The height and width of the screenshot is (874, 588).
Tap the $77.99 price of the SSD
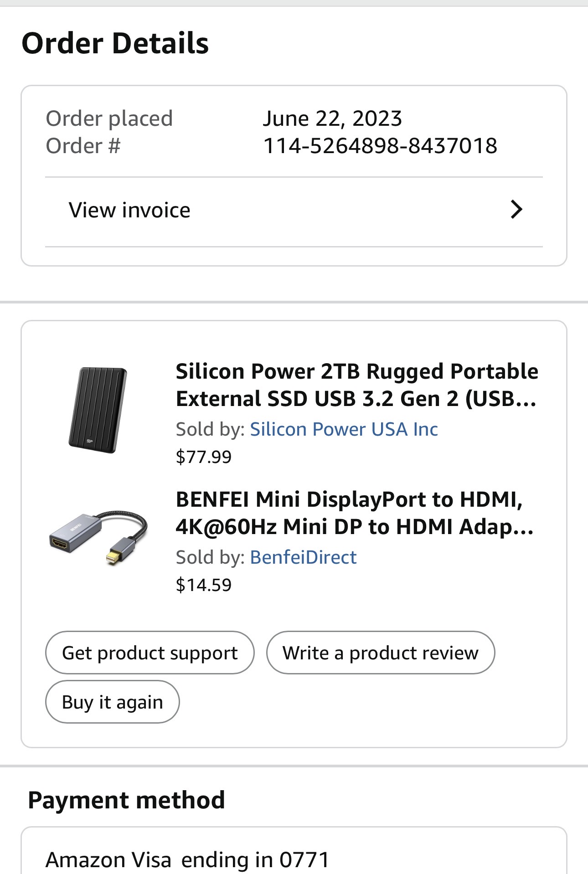[x=204, y=457]
